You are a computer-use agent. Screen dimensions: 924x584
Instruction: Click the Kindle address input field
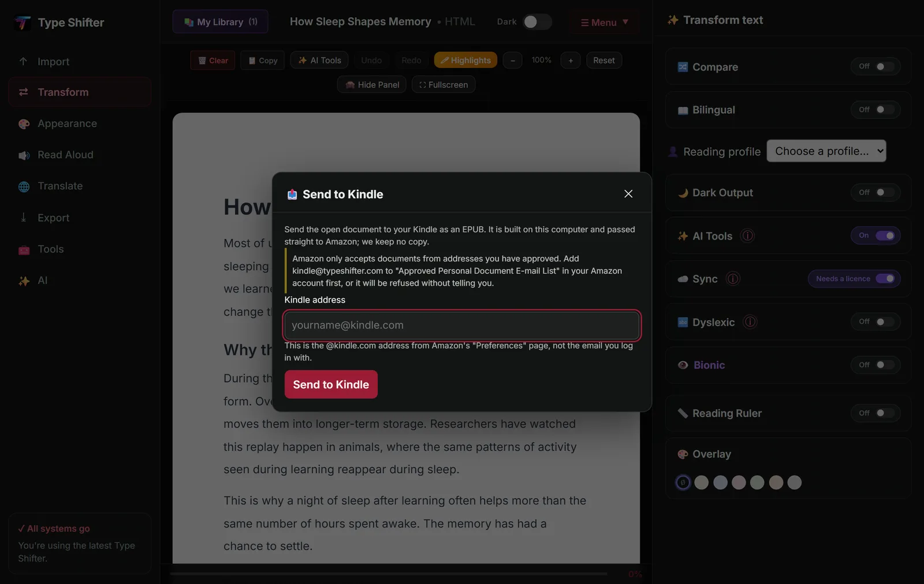click(462, 325)
